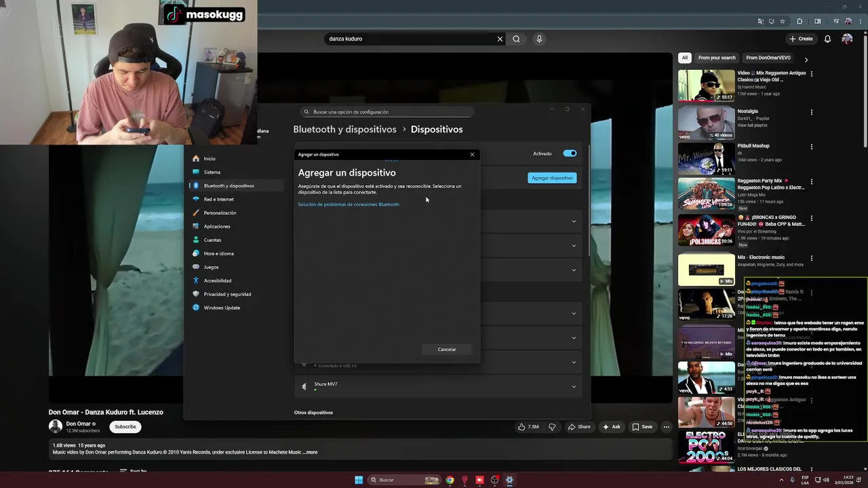Screen dimensions: 868x488
Task: Dislike the Danza Kuduro video
Action: click(552, 427)
